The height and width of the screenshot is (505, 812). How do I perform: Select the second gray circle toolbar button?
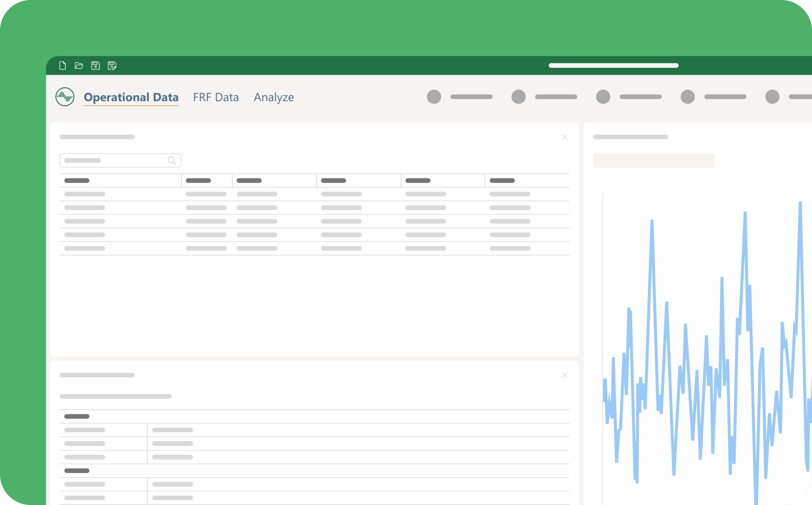point(519,97)
